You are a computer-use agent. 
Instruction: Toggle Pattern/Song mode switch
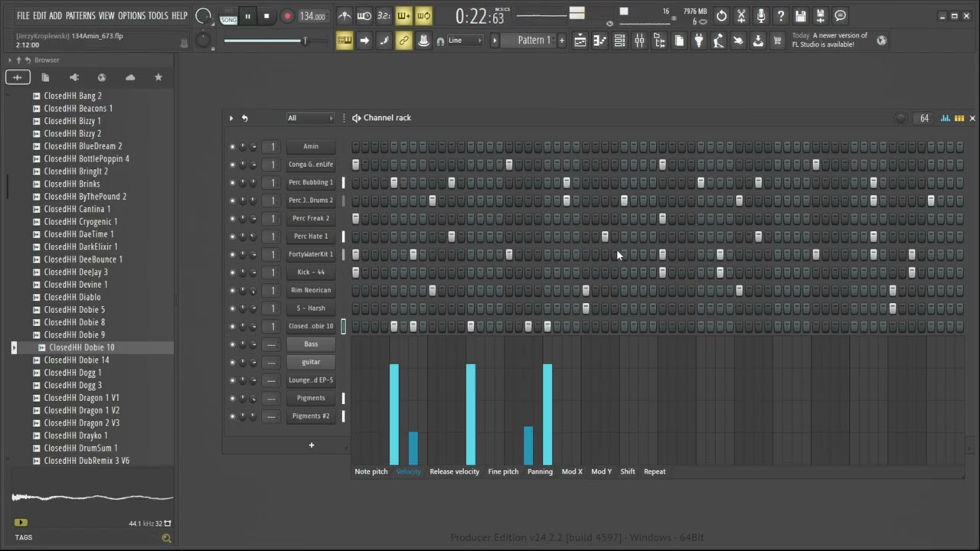click(229, 16)
